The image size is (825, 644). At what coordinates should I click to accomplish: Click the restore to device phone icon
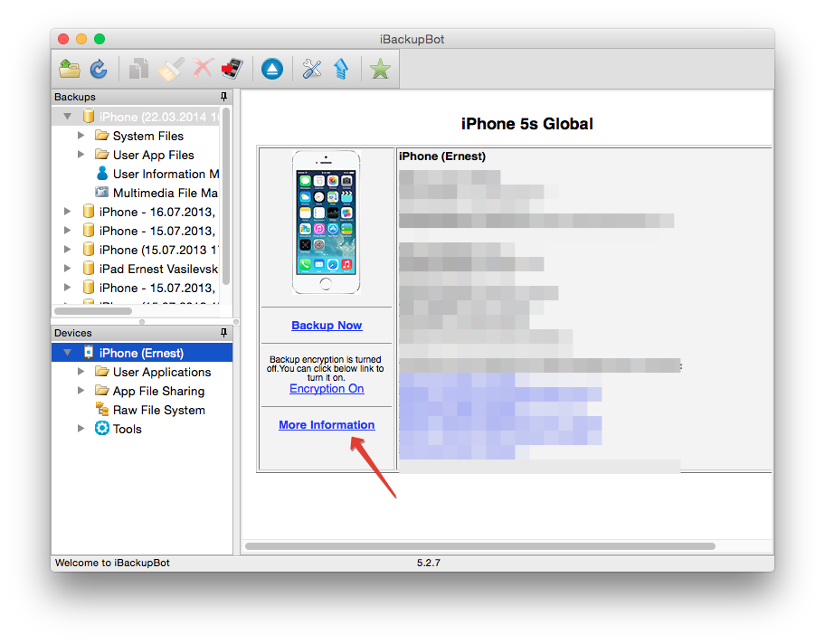[x=232, y=69]
